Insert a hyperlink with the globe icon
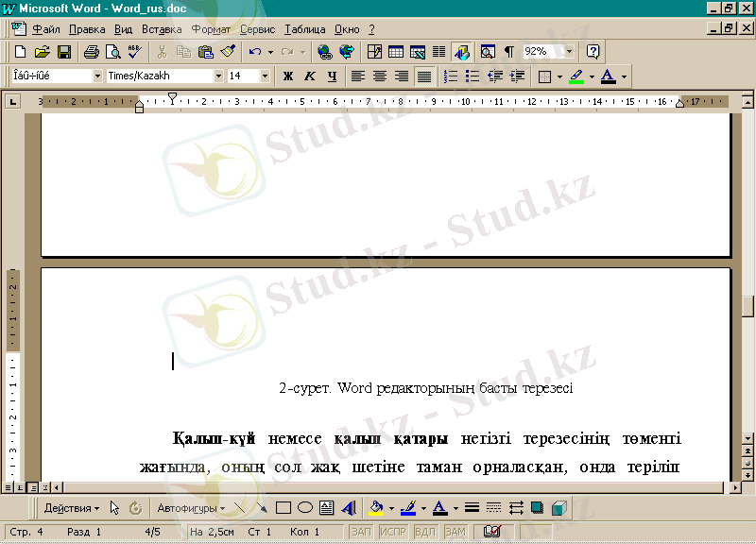 325,52
